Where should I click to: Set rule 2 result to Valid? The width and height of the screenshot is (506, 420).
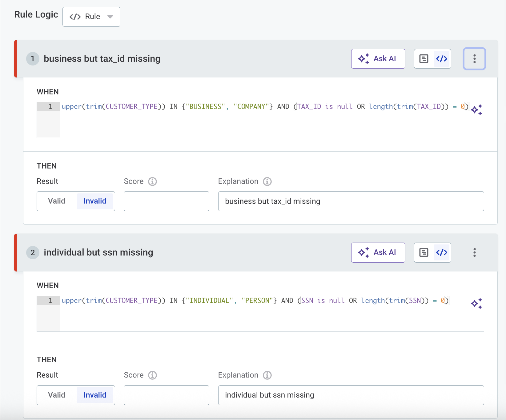(57, 395)
